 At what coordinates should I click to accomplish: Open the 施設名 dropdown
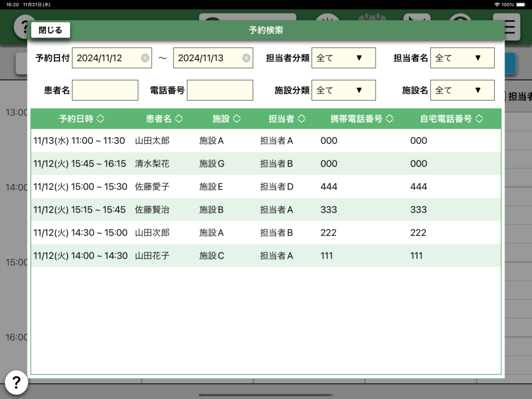[462, 90]
